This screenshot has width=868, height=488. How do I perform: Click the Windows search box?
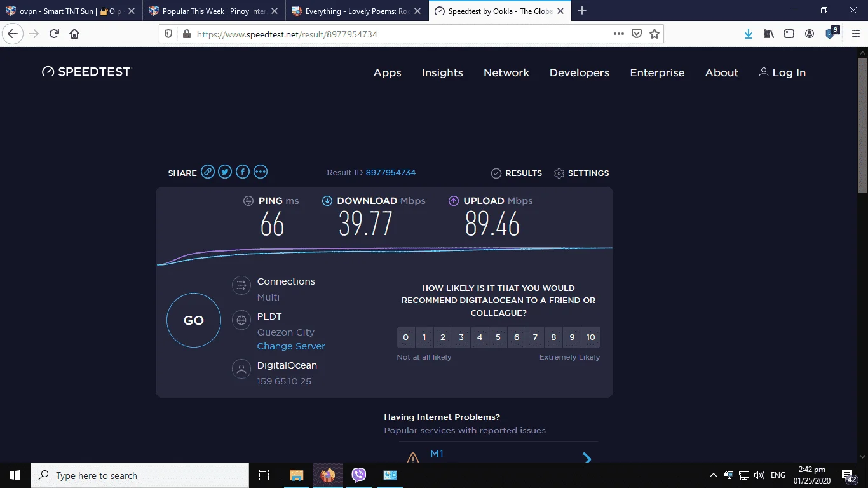tap(140, 475)
